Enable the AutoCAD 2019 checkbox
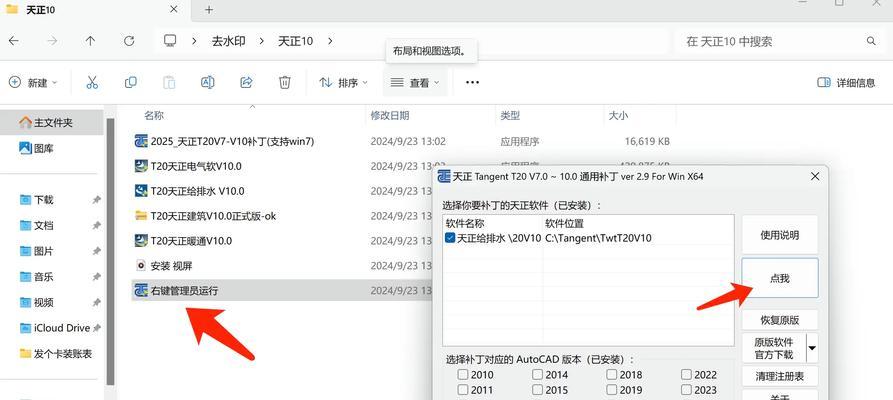The width and height of the screenshot is (893, 400). 612,390
